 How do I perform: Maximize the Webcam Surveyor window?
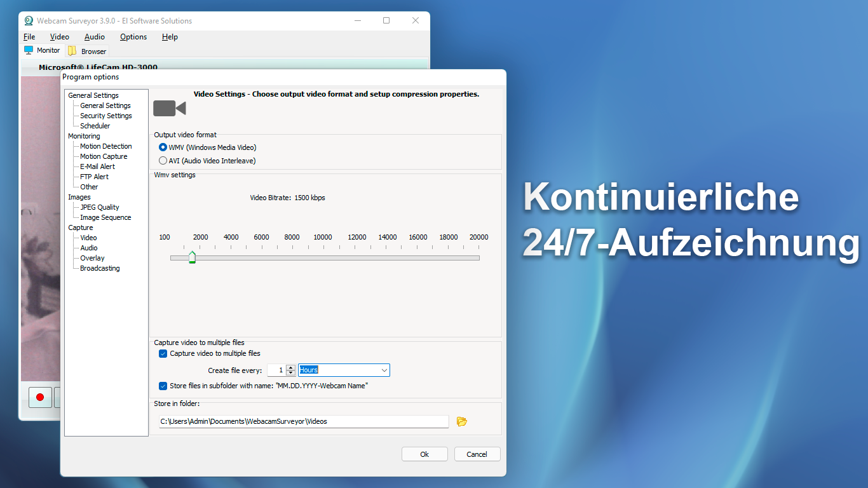(386, 20)
